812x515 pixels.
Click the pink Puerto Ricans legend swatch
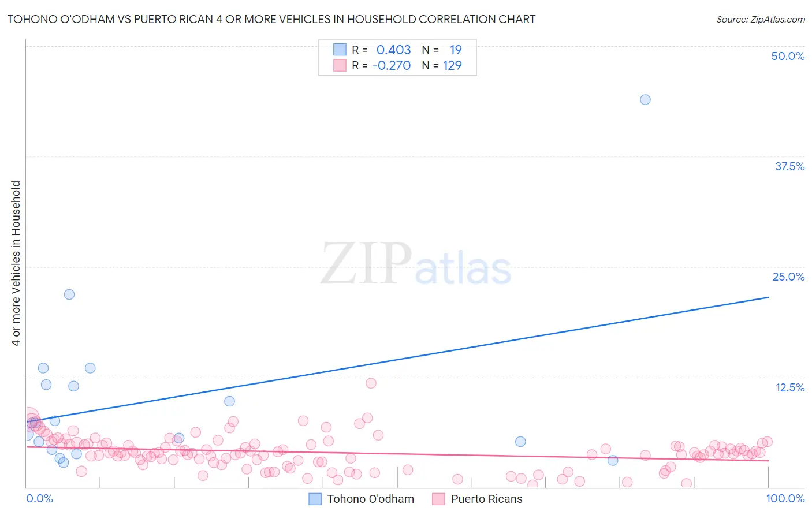[438, 499]
